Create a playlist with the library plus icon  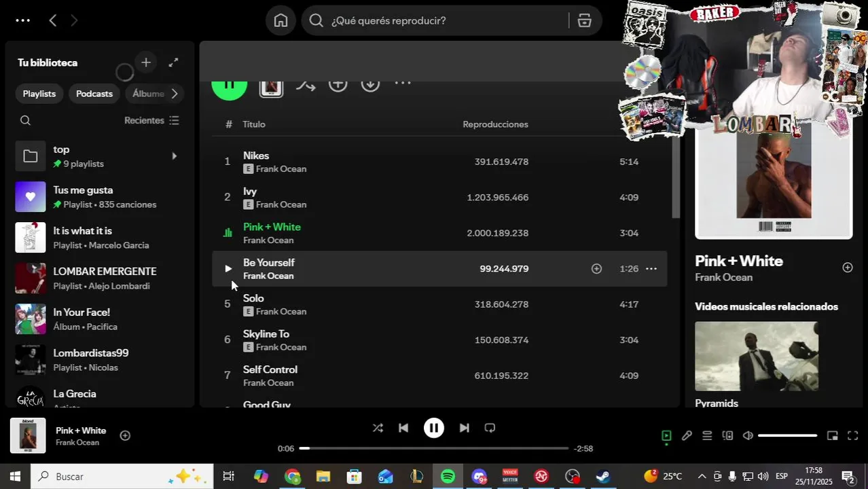pos(146,62)
